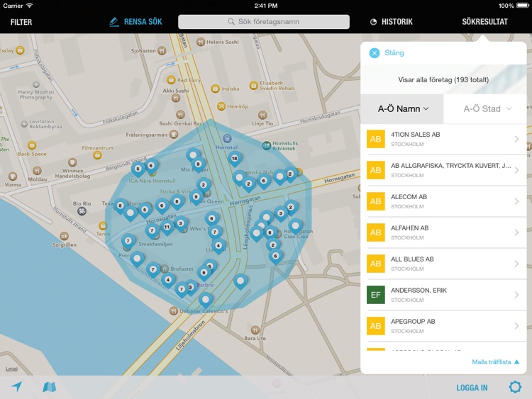
Task: Sort list by A-Ö Namn
Action: pos(402,109)
